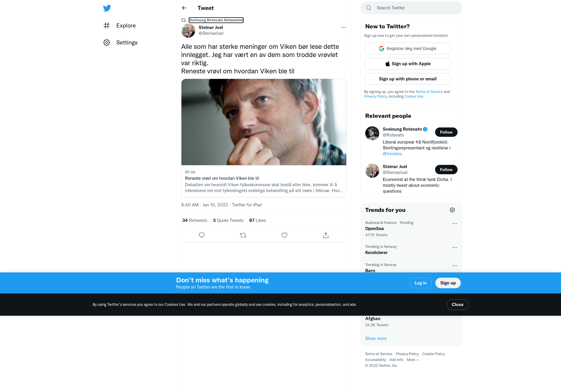Click Show more trends link
This screenshot has height=392, width=561.
point(376,339)
